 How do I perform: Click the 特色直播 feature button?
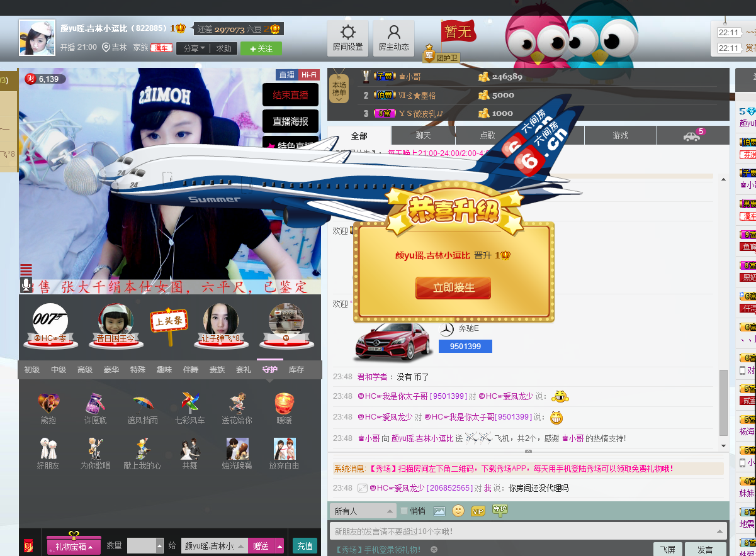coord(290,145)
